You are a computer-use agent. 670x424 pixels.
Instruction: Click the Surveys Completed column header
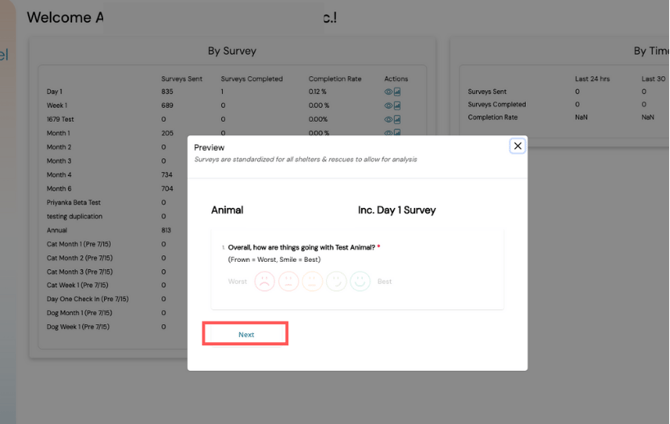click(x=251, y=78)
